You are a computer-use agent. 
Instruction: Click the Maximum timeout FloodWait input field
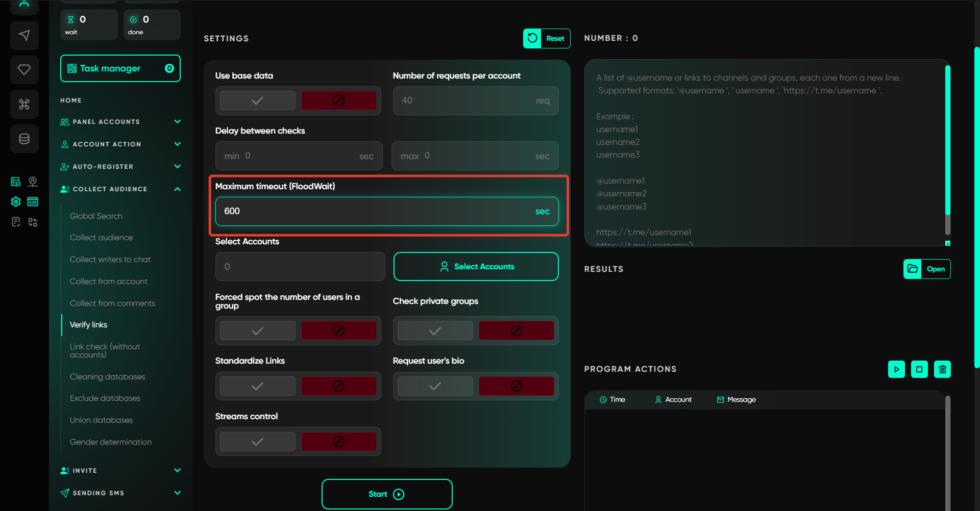[378, 211]
